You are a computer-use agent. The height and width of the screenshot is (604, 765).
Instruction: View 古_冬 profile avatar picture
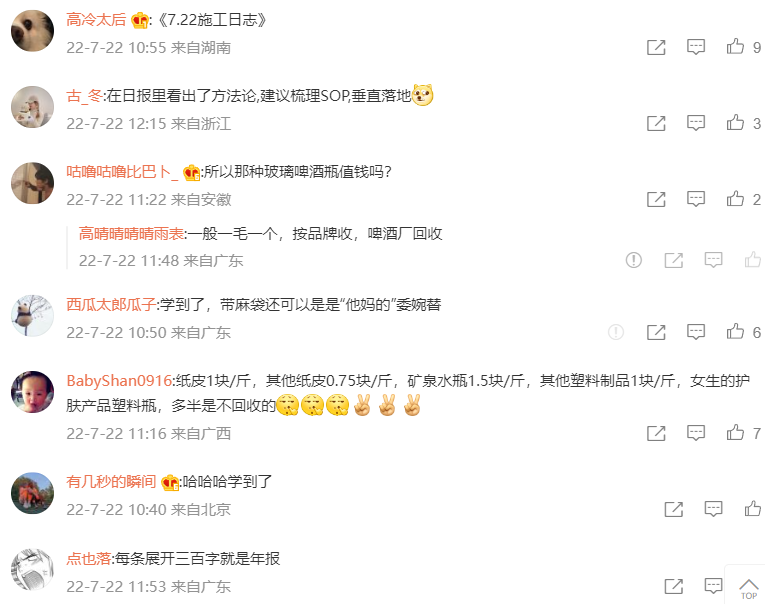click(x=32, y=107)
